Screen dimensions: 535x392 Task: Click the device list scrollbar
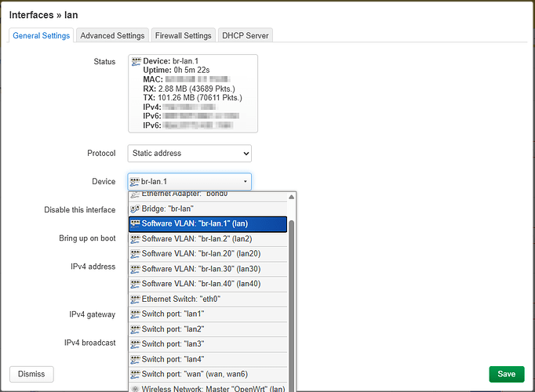(293, 298)
